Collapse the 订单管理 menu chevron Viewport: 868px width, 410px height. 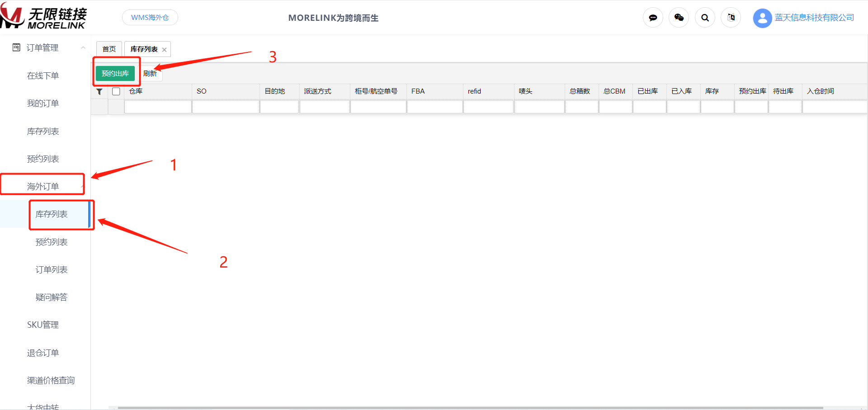83,47
